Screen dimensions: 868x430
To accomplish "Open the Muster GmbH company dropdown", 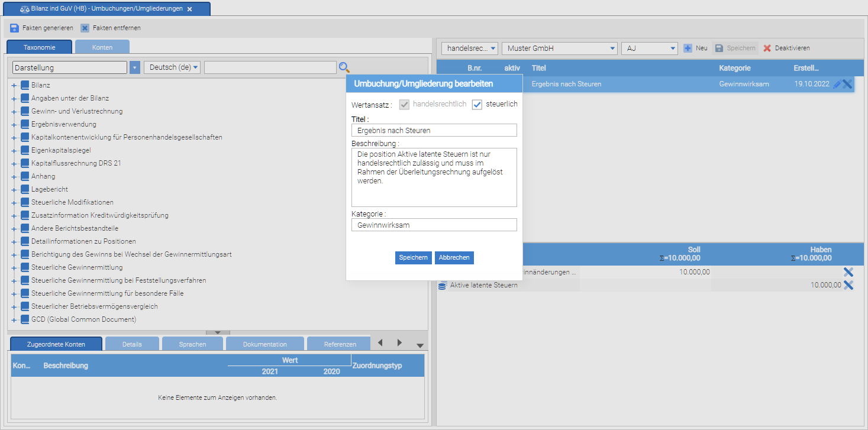I will [559, 48].
